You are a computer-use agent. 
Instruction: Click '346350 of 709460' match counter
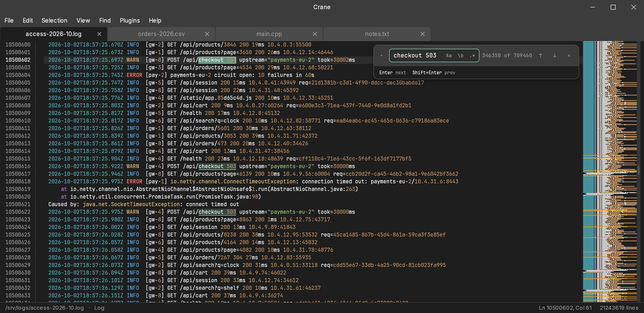click(x=507, y=55)
